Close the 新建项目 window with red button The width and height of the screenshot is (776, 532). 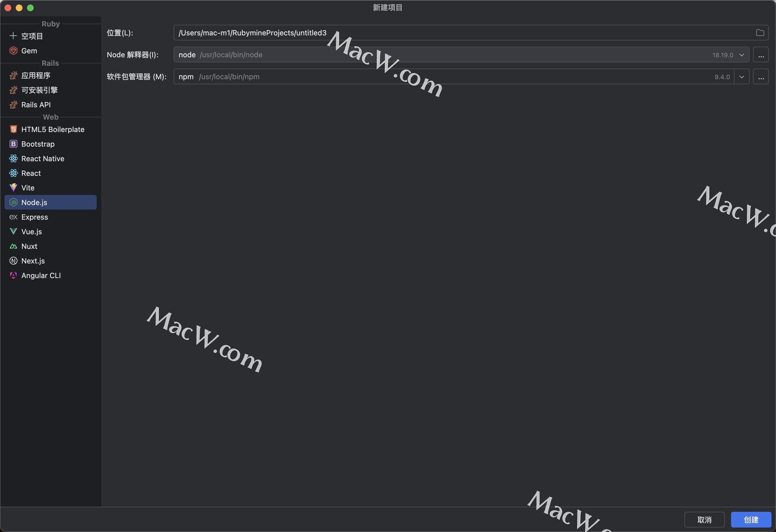(x=8, y=8)
